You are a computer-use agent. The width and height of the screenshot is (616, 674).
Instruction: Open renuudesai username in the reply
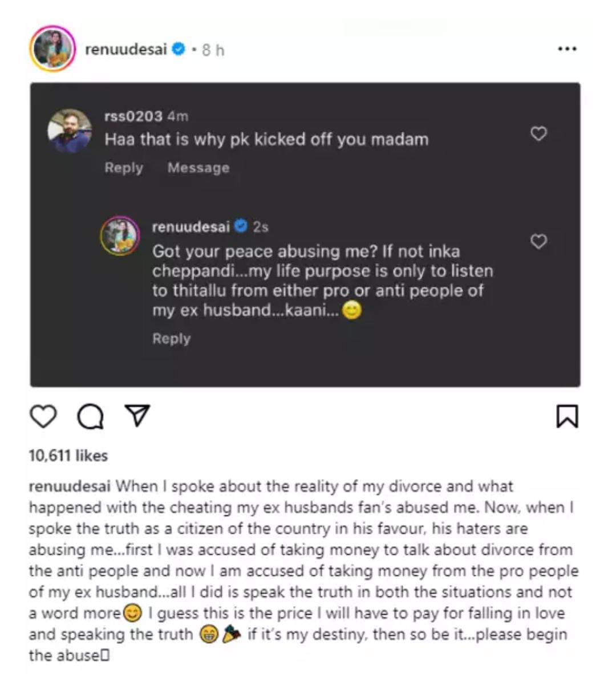(x=191, y=227)
